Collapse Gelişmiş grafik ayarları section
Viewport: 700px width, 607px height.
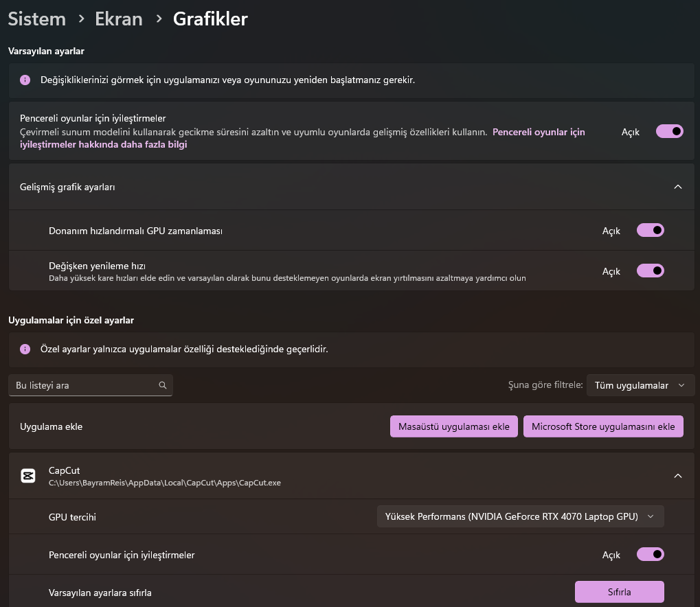pyautogui.click(x=678, y=187)
